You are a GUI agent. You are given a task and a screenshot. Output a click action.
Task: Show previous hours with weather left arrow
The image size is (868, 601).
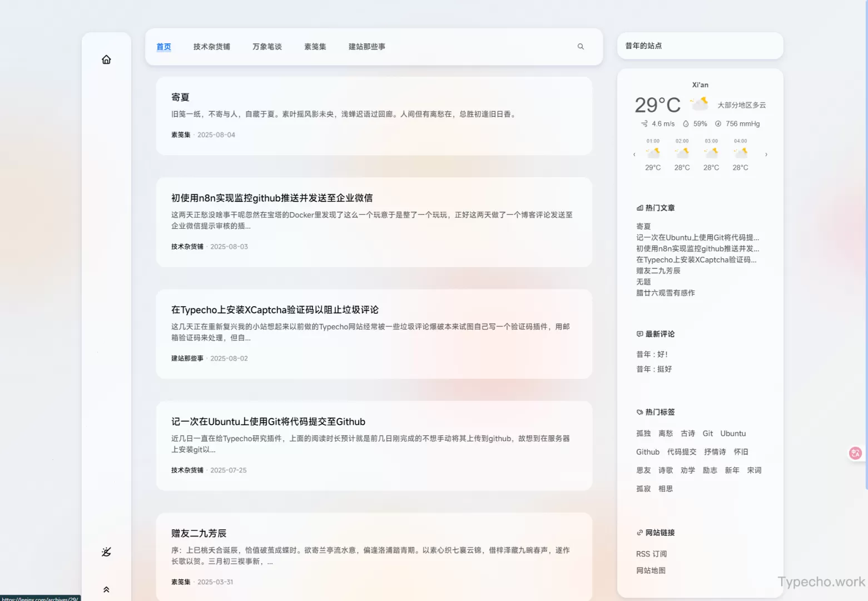634,155
